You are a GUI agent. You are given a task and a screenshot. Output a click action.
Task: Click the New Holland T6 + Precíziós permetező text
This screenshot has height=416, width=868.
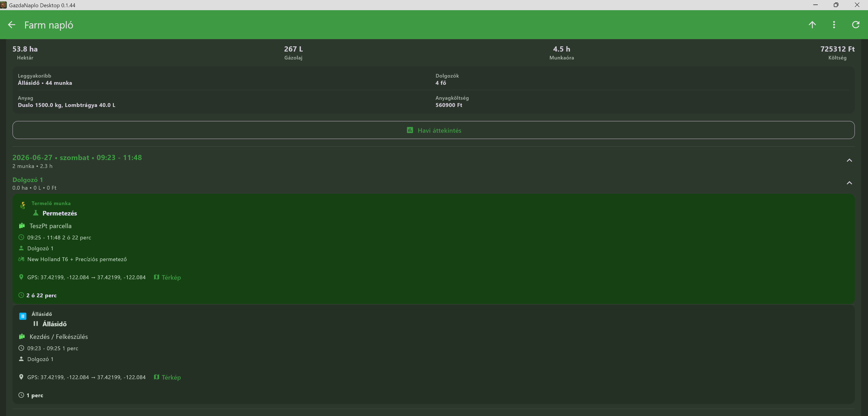point(77,259)
